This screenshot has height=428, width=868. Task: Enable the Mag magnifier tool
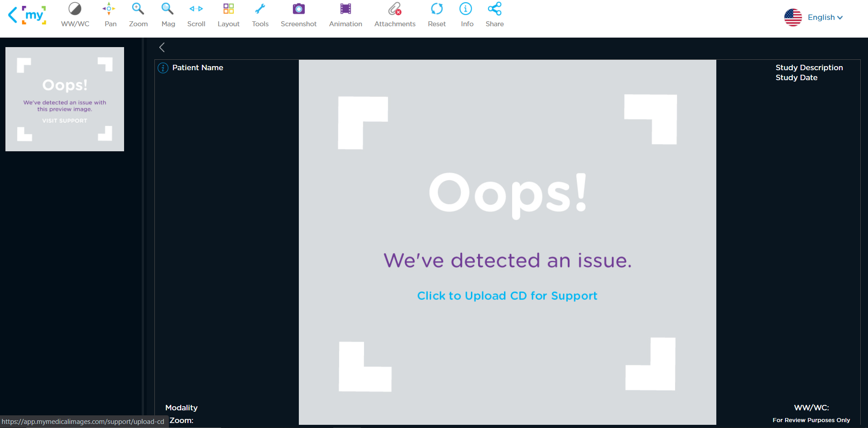(168, 15)
